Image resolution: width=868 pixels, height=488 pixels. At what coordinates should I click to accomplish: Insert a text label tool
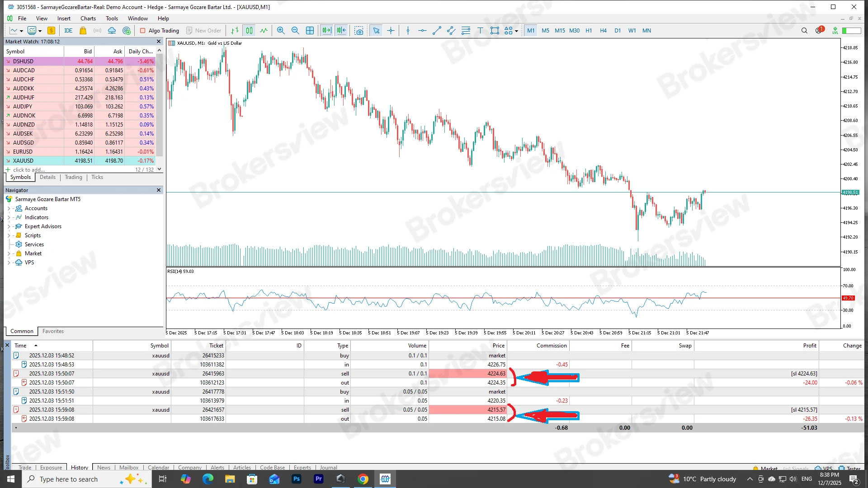pos(480,31)
